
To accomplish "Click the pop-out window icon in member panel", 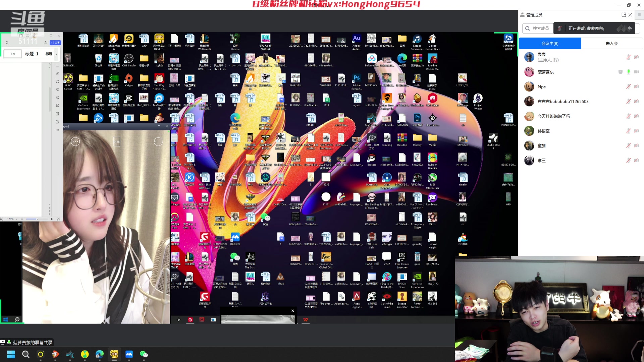I will pyautogui.click(x=624, y=15).
